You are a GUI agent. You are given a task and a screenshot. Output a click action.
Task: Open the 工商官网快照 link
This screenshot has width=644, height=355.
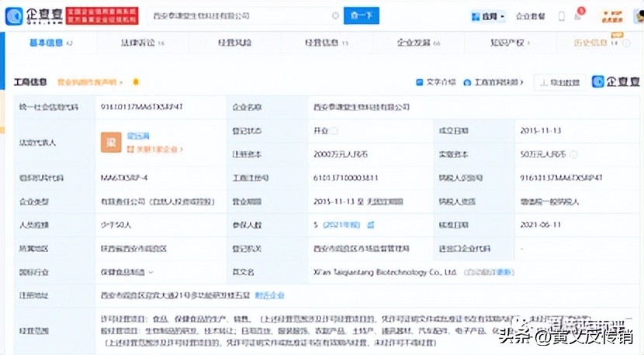pos(493,82)
